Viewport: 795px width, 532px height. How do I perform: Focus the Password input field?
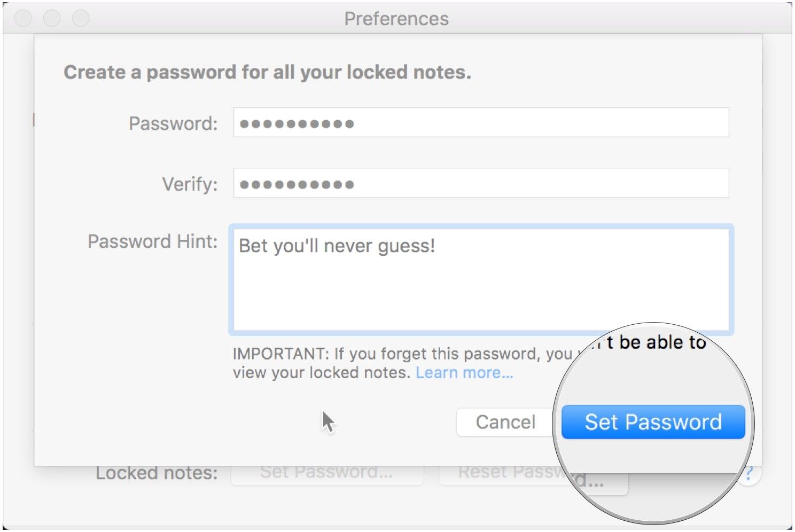click(x=481, y=122)
